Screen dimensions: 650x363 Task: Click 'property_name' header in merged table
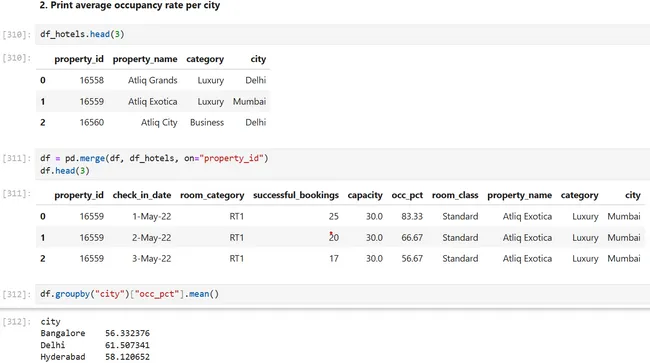[x=519, y=195]
